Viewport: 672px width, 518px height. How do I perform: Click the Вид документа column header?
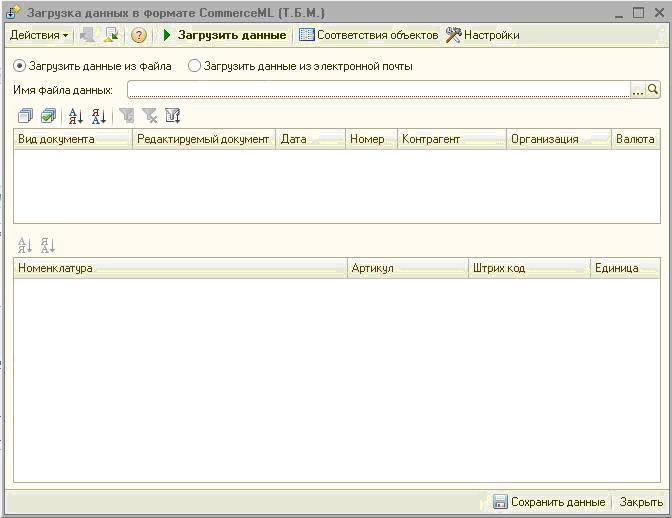[x=72, y=139]
